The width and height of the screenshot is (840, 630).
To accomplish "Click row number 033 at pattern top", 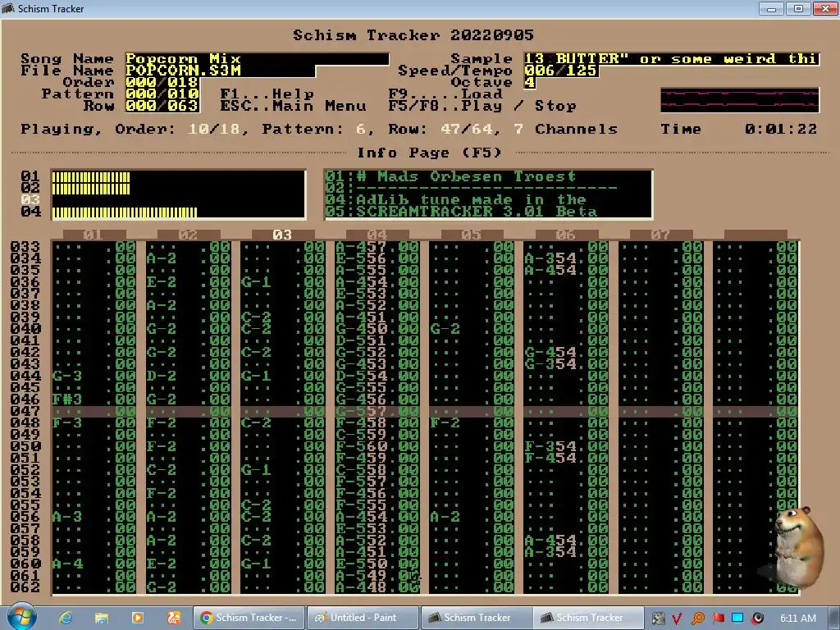I will (25, 247).
